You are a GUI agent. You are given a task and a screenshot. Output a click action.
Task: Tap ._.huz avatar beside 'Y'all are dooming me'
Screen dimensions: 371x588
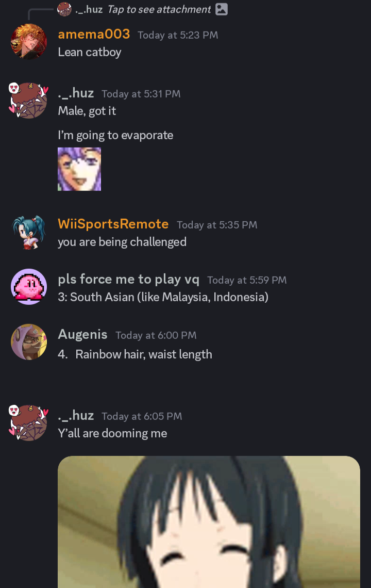(x=29, y=423)
